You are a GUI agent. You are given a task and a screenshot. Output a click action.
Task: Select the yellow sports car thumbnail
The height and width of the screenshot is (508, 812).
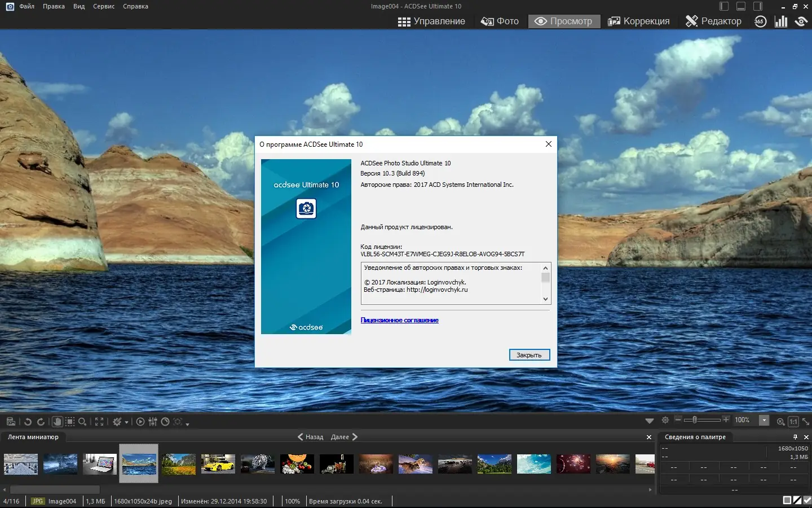(x=218, y=464)
